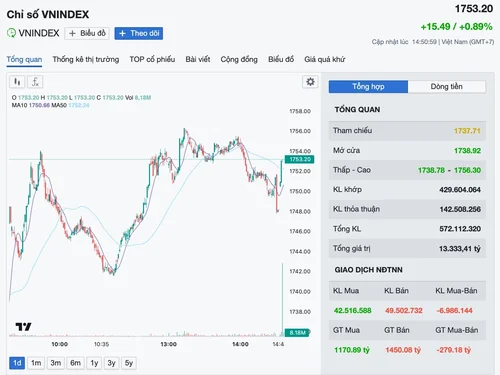Screen dimensions: 500x375
Task: Click the '+ Theo dõi' follow button
Action: [139, 33]
